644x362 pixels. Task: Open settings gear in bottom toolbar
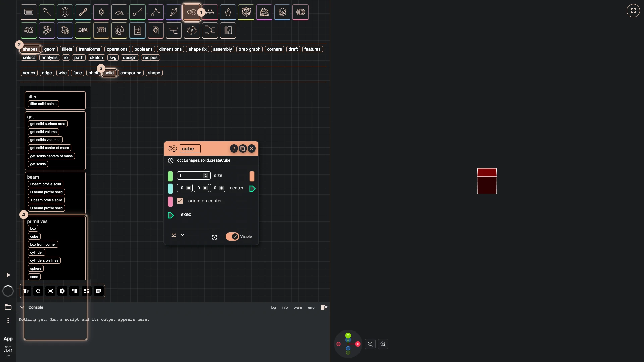click(62, 291)
